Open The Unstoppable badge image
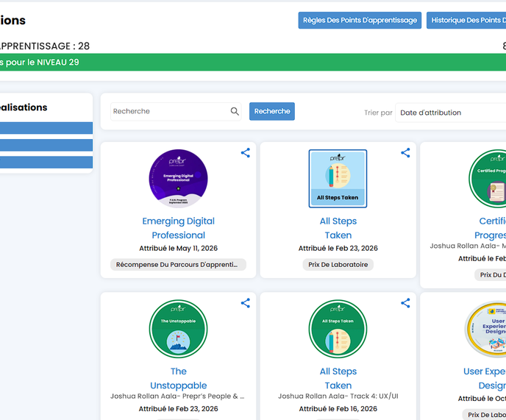This screenshot has width=506, height=420. pos(178,329)
